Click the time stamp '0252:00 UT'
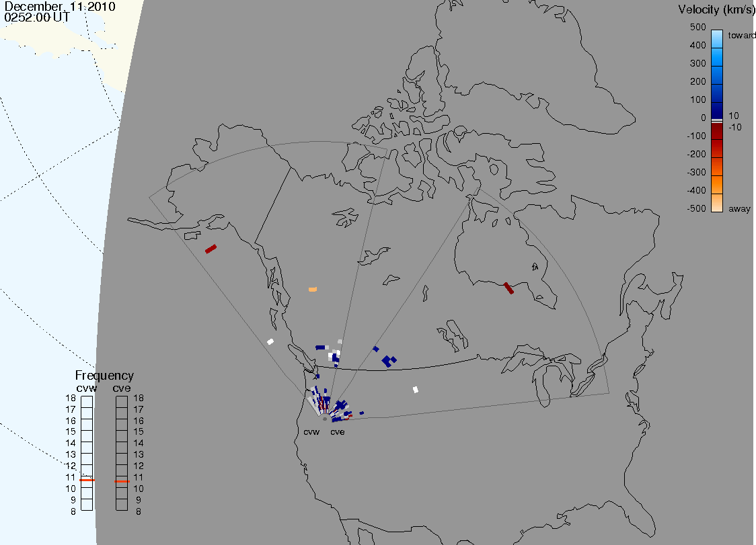This screenshot has width=756, height=545. pos(37,17)
